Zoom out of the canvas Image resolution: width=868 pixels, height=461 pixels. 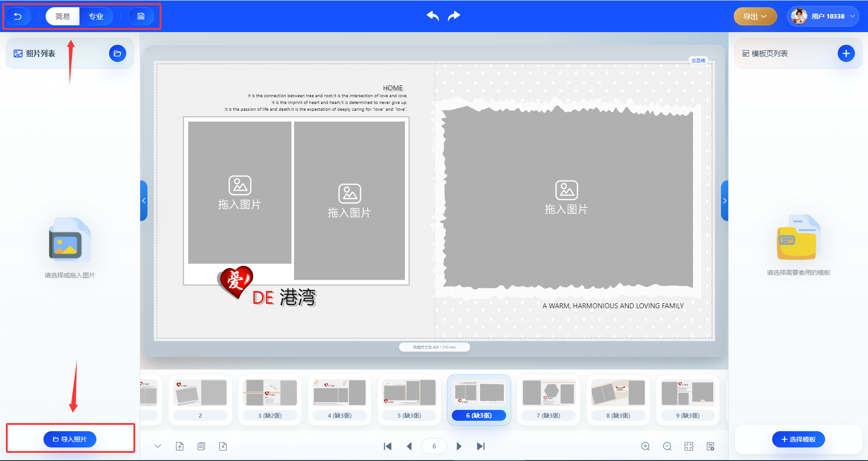pyautogui.click(x=667, y=446)
